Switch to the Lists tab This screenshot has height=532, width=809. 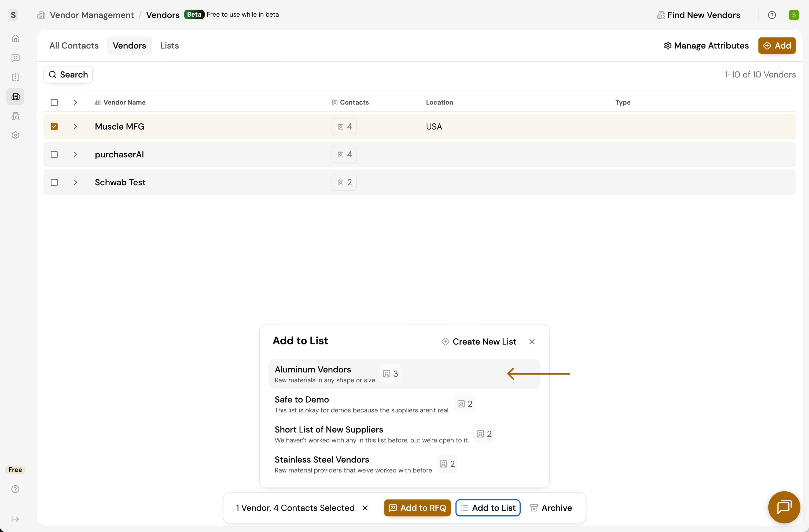(169, 46)
